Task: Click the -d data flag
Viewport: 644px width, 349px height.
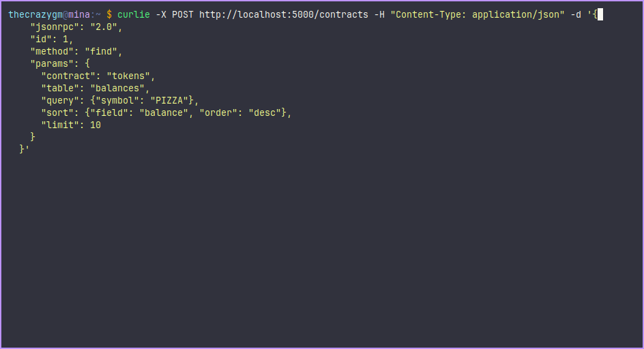Action: pos(575,14)
